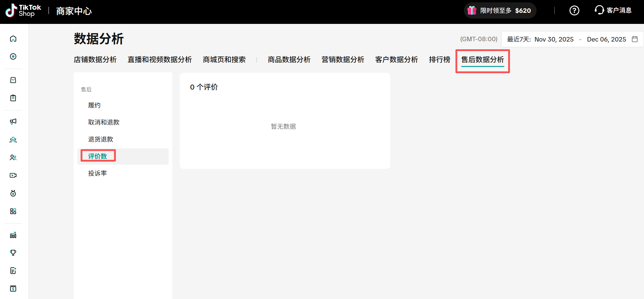Image resolution: width=644 pixels, height=299 pixels.
Task: Click the (GMT-08:00) timezone label
Action: click(x=479, y=39)
